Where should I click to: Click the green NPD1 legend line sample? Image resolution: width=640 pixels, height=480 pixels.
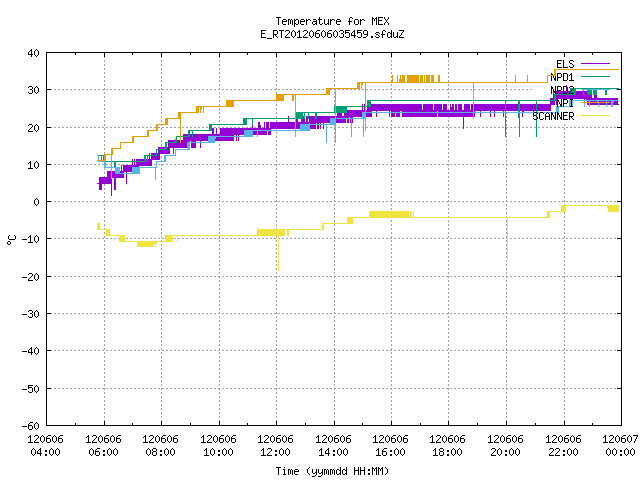[x=595, y=76]
